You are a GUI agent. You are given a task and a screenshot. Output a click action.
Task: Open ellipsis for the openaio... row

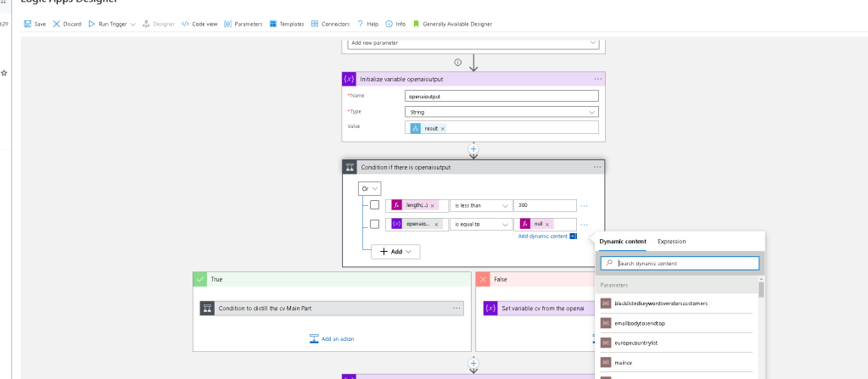584,225
